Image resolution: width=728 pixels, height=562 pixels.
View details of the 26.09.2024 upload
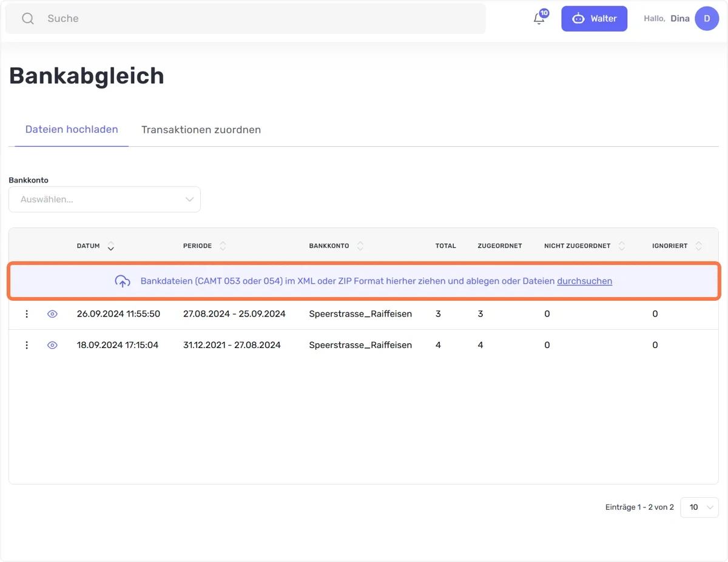click(x=52, y=314)
